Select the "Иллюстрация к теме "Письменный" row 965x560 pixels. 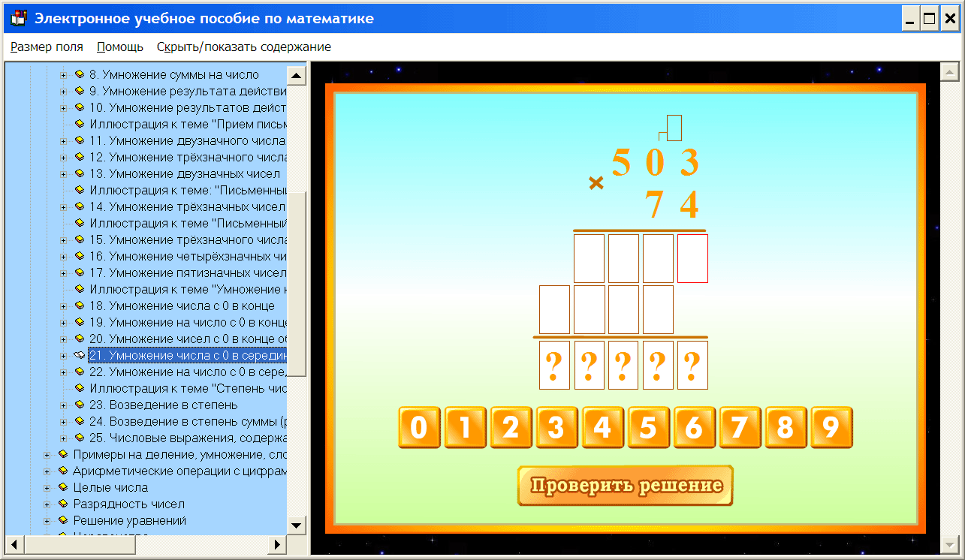tap(188, 223)
